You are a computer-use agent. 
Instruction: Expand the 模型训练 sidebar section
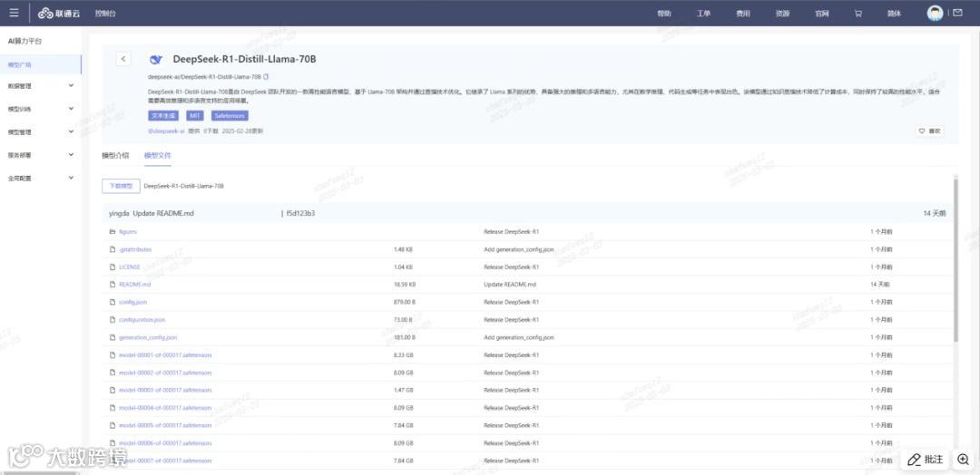(41, 109)
